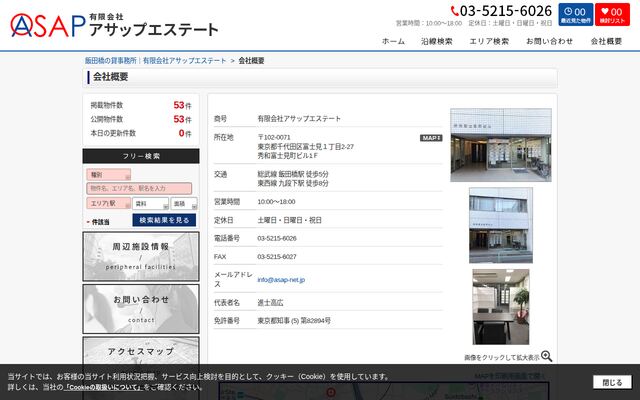The width and height of the screenshot is (640, 400).
Task: Enlarge the building entrance photo
Action: [501, 145]
